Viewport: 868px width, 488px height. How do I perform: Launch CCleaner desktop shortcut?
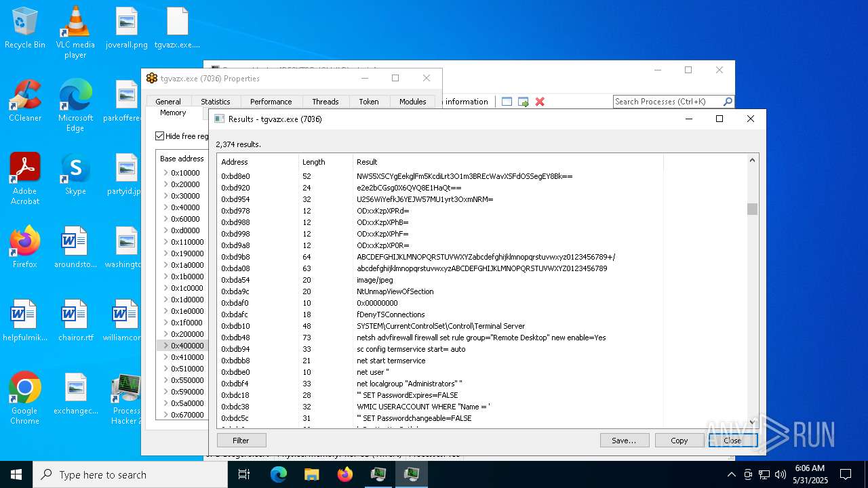tap(25, 101)
